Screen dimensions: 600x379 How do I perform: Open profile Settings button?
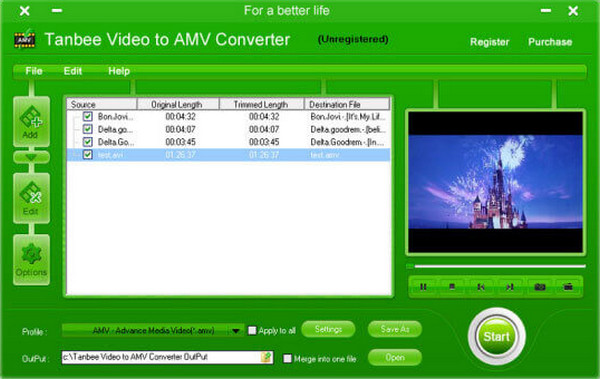pos(328,329)
